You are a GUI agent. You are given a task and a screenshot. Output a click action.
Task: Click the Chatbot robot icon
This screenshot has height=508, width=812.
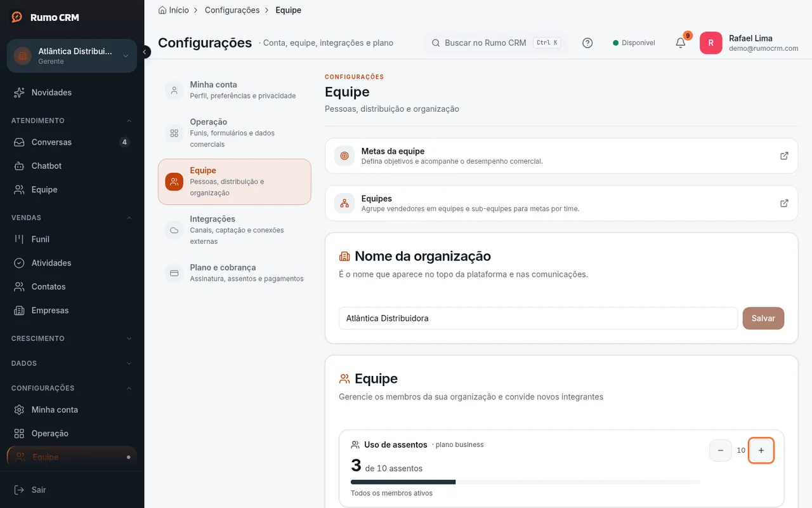[x=19, y=166]
